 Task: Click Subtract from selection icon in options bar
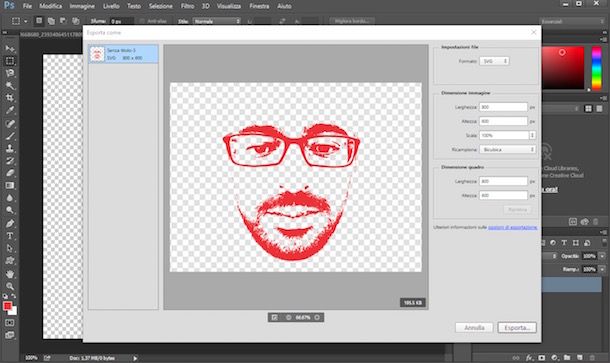click(63, 21)
